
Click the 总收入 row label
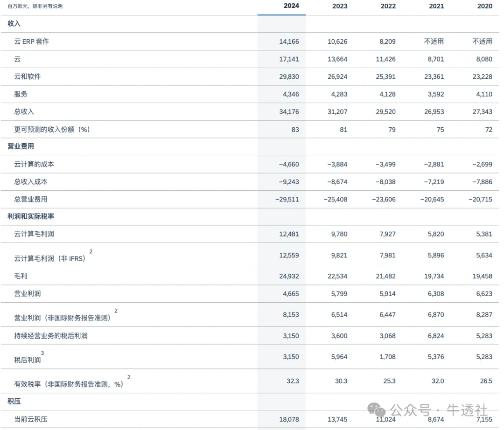tap(24, 112)
